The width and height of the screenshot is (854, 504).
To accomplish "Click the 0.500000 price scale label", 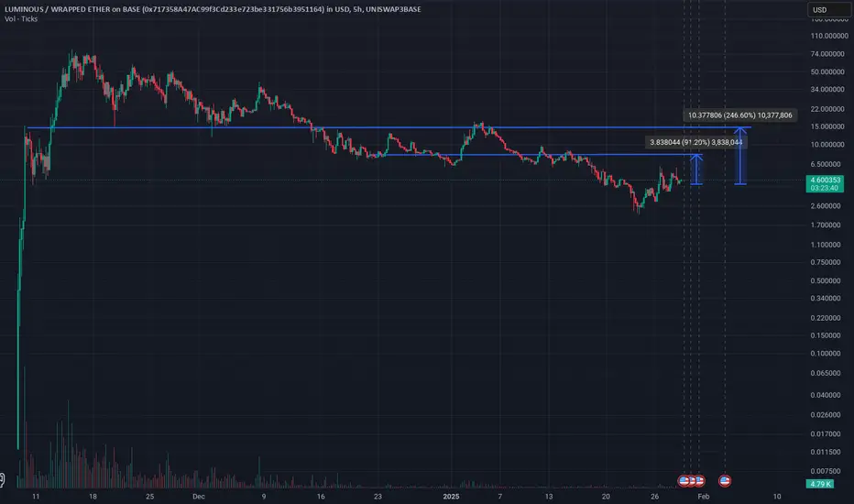I will point(827,281).
